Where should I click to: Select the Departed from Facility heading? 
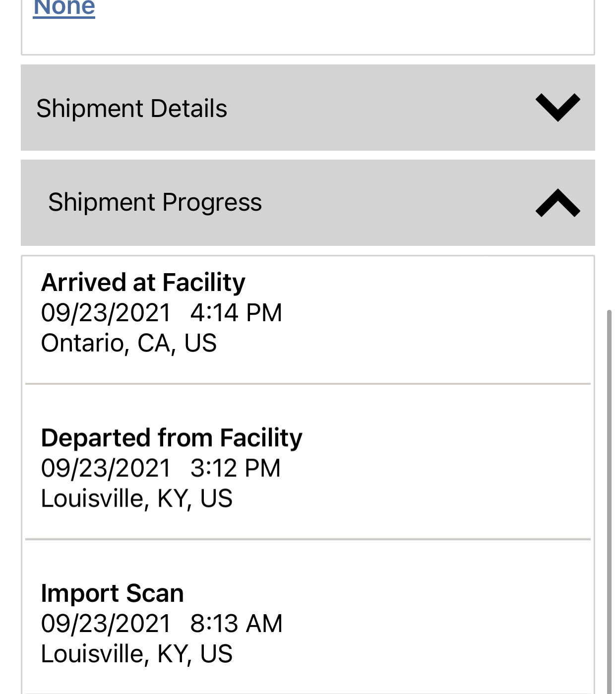pyautogui.click(x=172, y=438)
